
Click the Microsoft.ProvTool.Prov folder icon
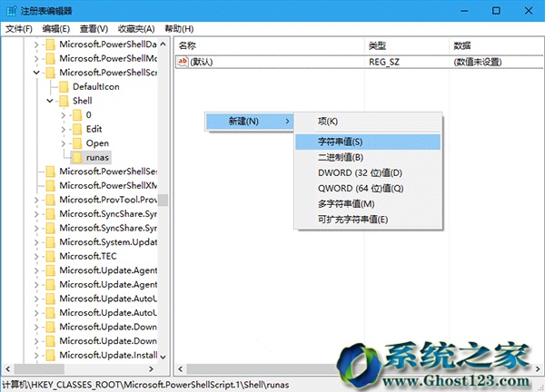[50, 200]
